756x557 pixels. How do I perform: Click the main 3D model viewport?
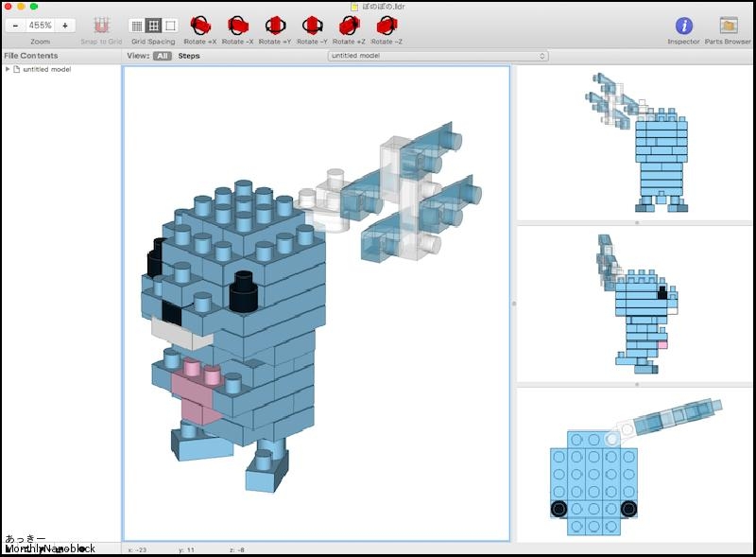click(x=317, y=304)
